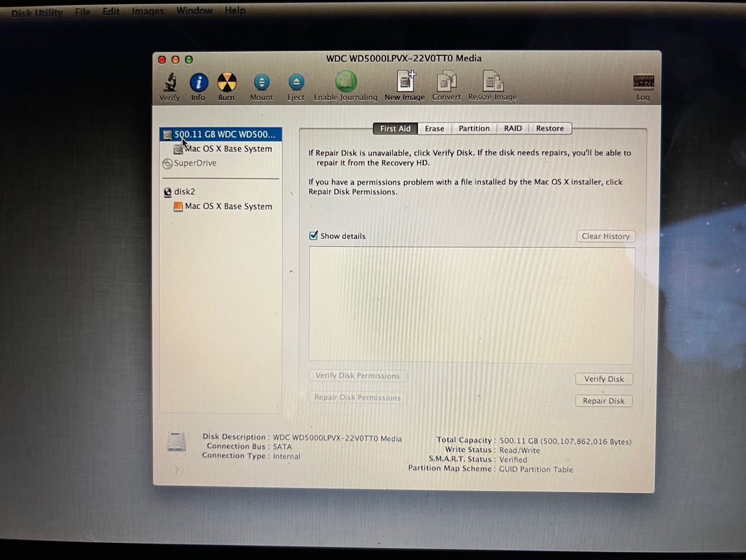
Task: Click the Total Capacity '500.11 GB' value
Action: (x=565, y=441)
